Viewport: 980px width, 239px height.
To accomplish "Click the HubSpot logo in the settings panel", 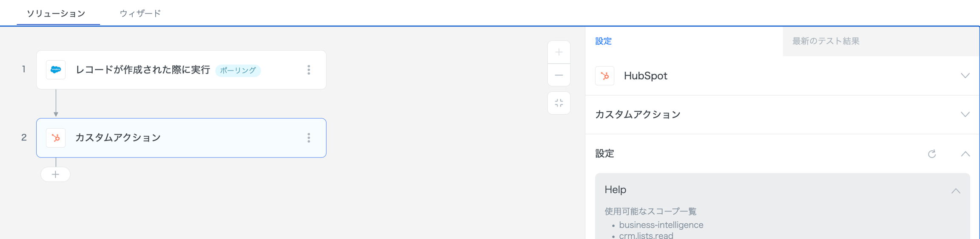I will [x=604, y=76].
